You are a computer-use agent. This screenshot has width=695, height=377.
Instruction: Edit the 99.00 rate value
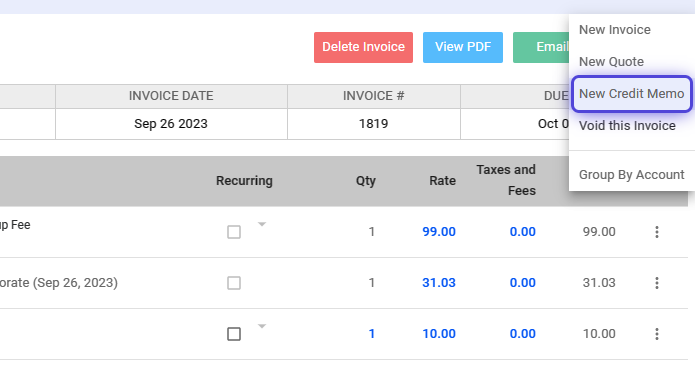439,232
